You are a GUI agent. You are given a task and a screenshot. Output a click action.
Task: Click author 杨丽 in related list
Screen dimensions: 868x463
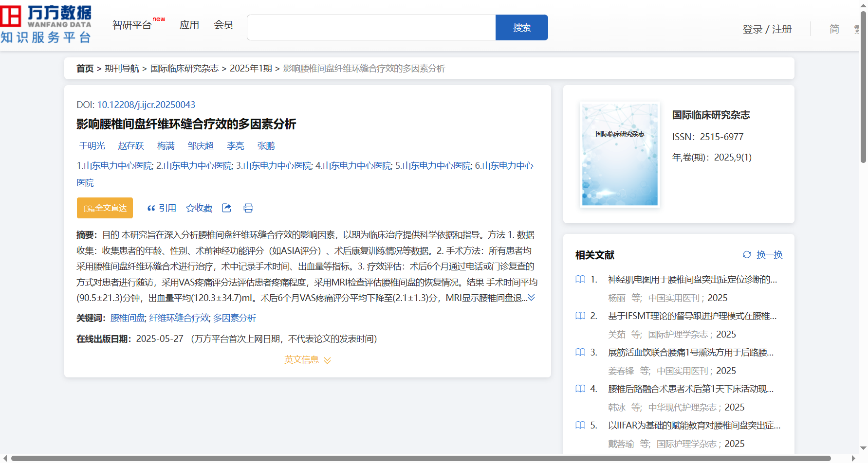coord(617,298)
